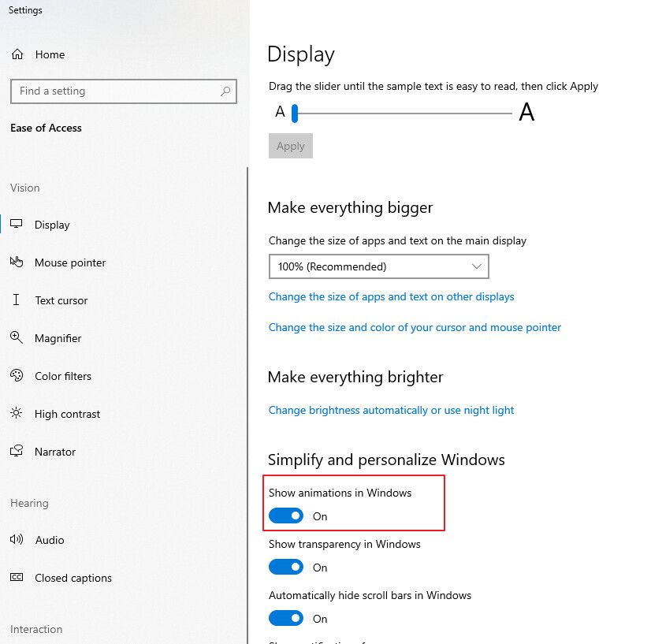Image resolution: width=651 pixels, height=644 pixels.
Task: Click the text size slider handle
Action: (x=295, y=114)
